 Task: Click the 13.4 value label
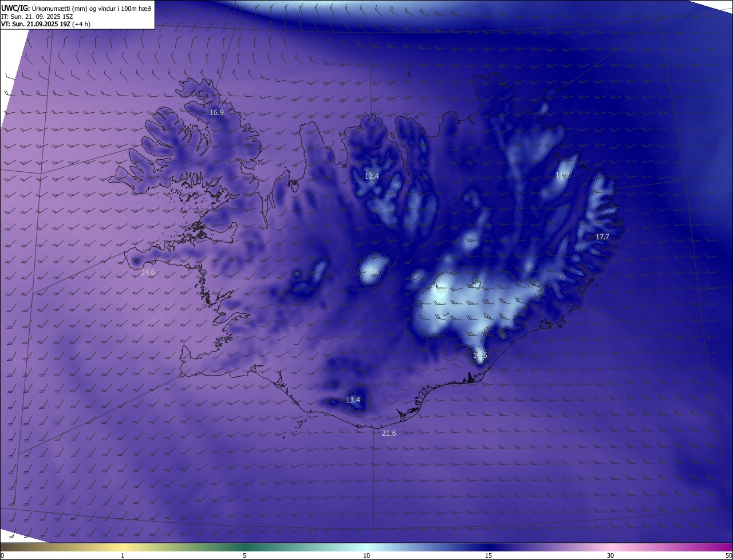pyautogui.click(x=353, y=400)
